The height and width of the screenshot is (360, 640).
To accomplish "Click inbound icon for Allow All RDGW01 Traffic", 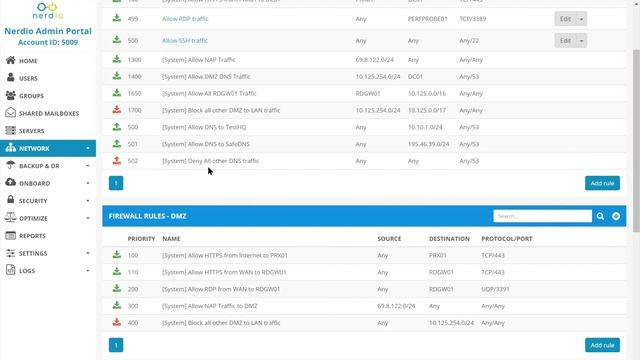I will 117,93.
